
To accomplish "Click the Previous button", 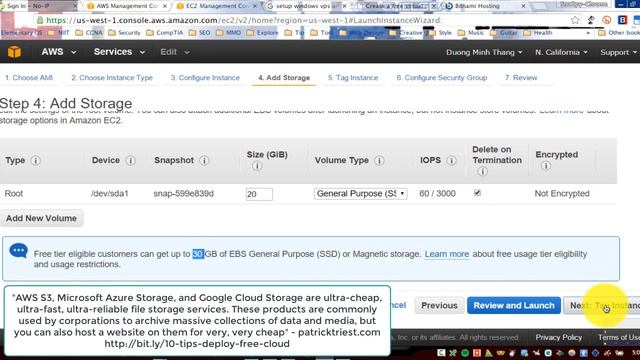I will pos(439,305).
